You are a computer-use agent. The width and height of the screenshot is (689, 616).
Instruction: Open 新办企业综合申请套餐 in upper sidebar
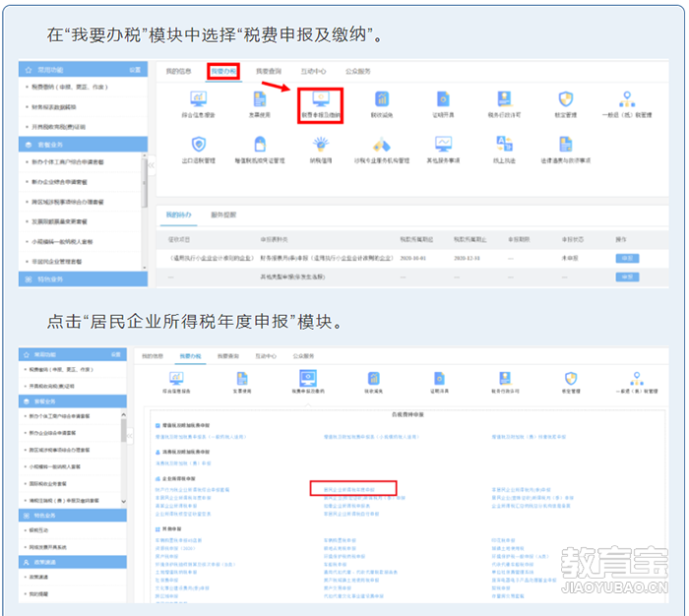tap(59, 181)
